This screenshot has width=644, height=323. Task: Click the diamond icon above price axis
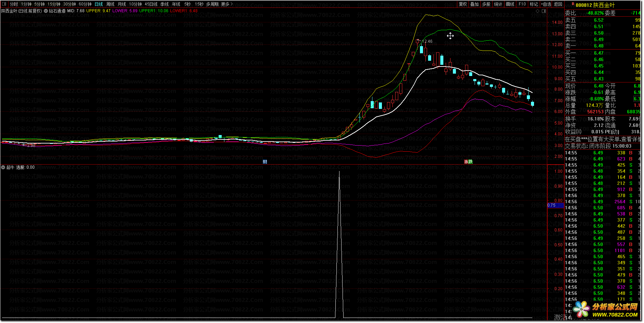tap(537, 11)
